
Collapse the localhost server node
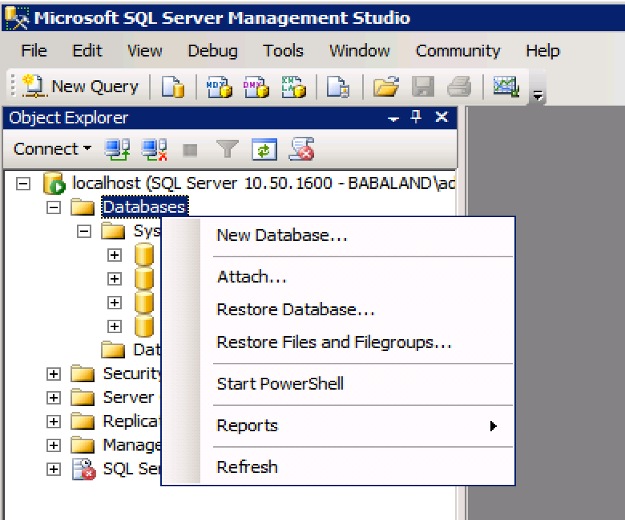[23, 184]
